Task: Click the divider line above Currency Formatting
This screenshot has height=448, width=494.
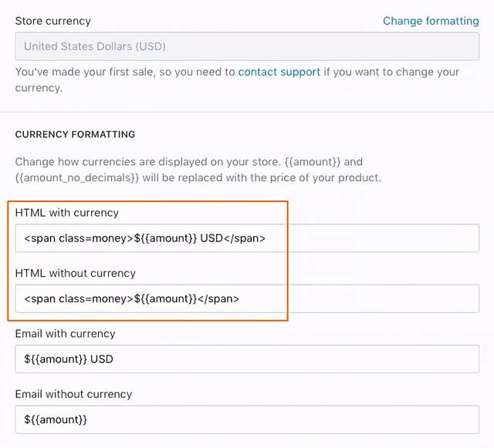Action: 247,112
